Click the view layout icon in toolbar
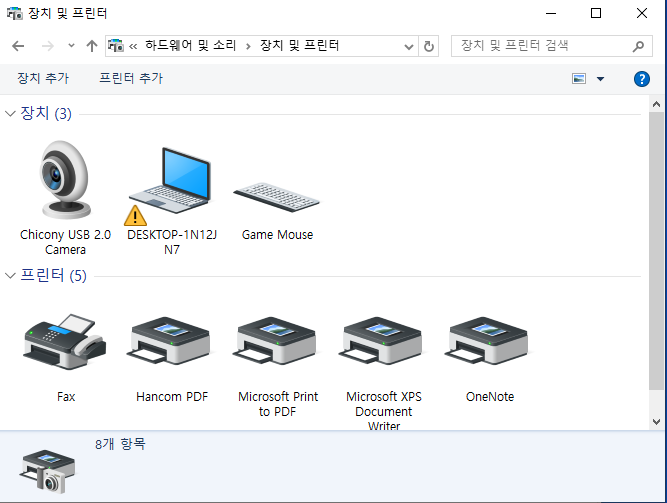This screenshot has width=667, height=503. point(579,79)
